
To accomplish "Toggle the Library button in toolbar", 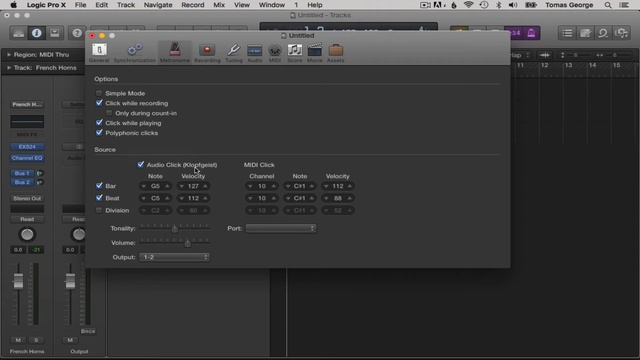I will (18, 33).
